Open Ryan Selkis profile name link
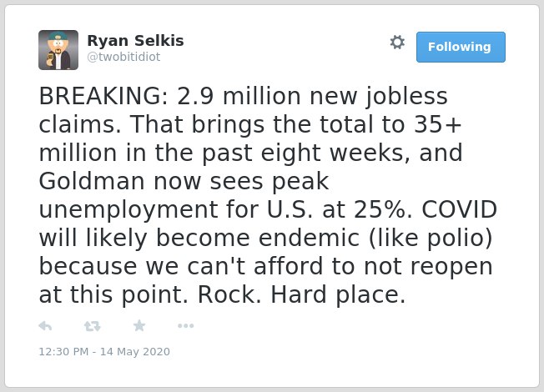Viewport: 544px width, 392px height. (135, 41)
